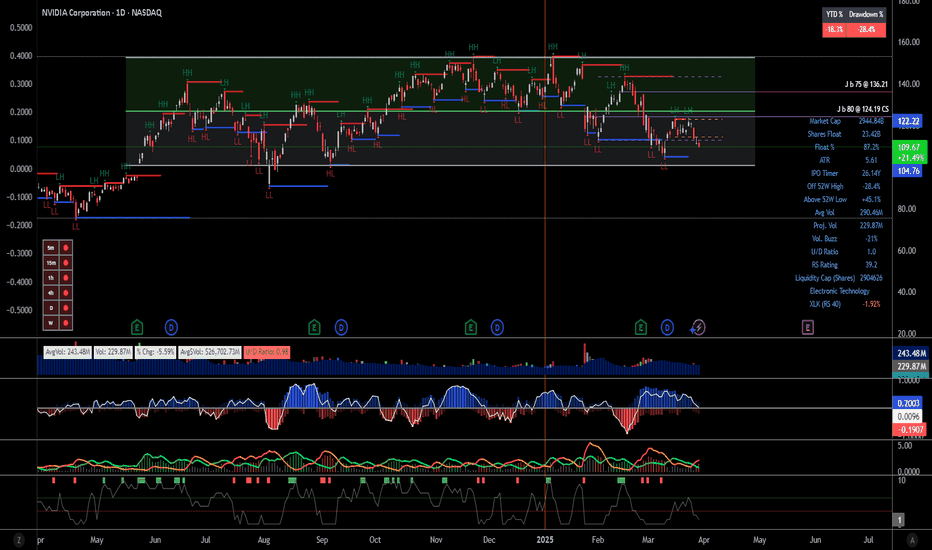Viewport: 932px width, 550px height.
Task: Click the W timeframe cell in table
Action: point(51,323)
